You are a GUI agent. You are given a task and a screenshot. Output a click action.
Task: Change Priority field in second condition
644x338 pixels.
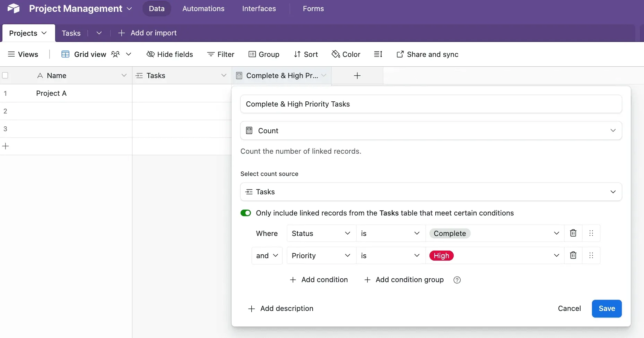point(321,255)
